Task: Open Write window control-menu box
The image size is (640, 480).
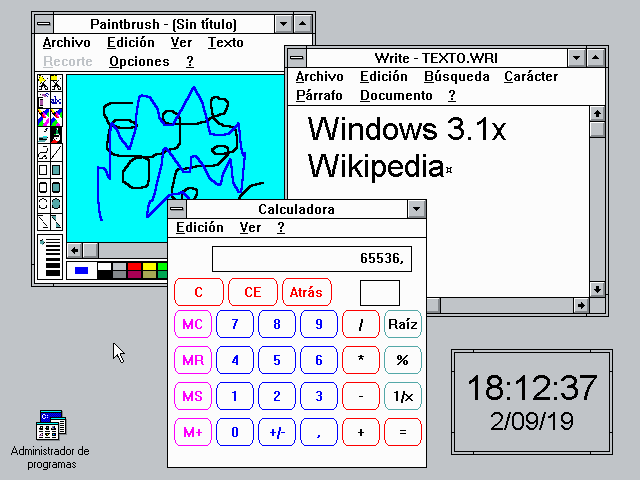Action: pyautogui.click(x=297, y=58)
